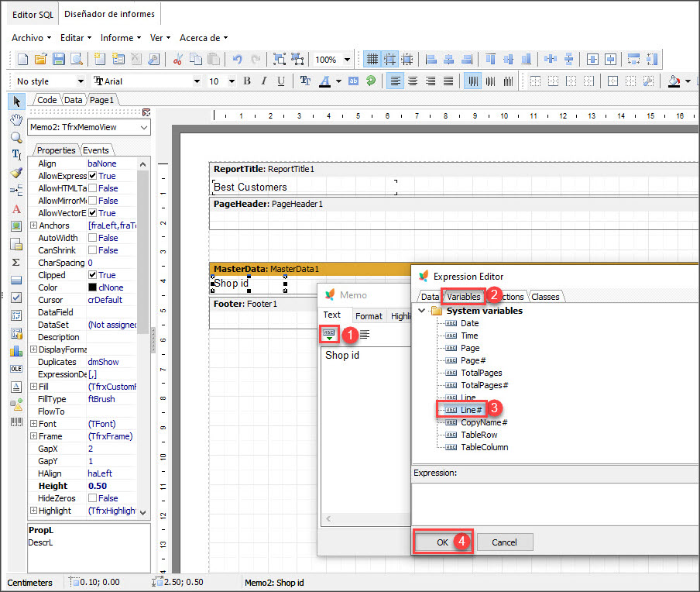Click the Justify text icon
Screen dimensions: 700x592
pos(448,81)
